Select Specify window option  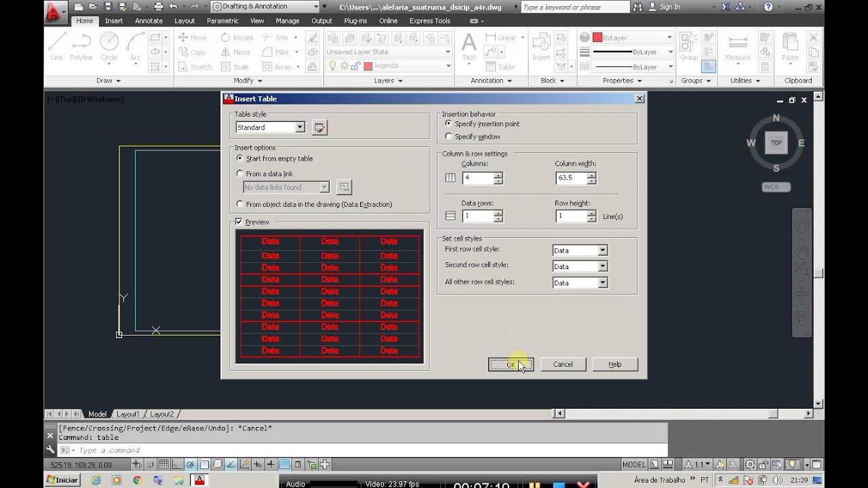pos(473,137)
